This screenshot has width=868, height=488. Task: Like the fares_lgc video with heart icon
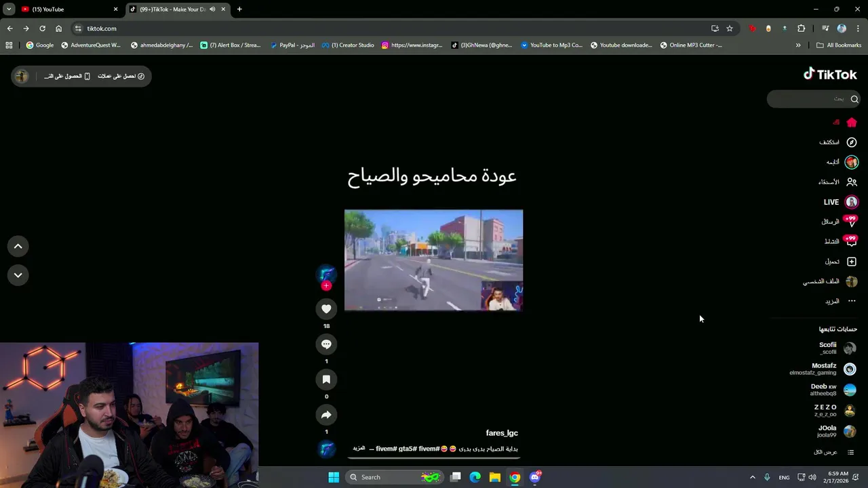pyautogui.click(x=326, y=309)
